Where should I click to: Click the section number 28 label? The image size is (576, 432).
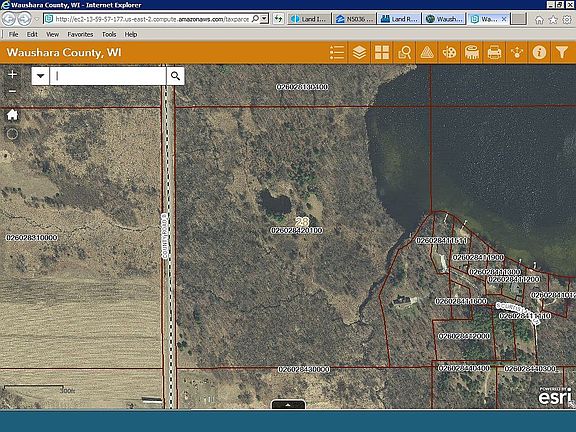[302, 222]
